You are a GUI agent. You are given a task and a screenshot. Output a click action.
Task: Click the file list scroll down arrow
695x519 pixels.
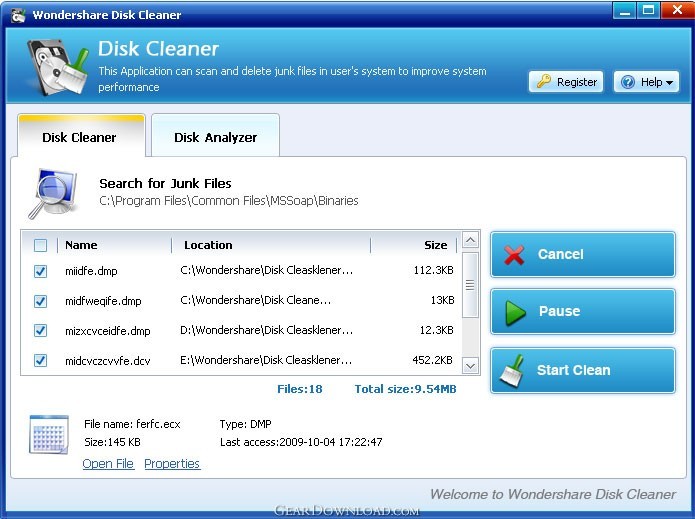pyautogui.click(x=470, y=366)
